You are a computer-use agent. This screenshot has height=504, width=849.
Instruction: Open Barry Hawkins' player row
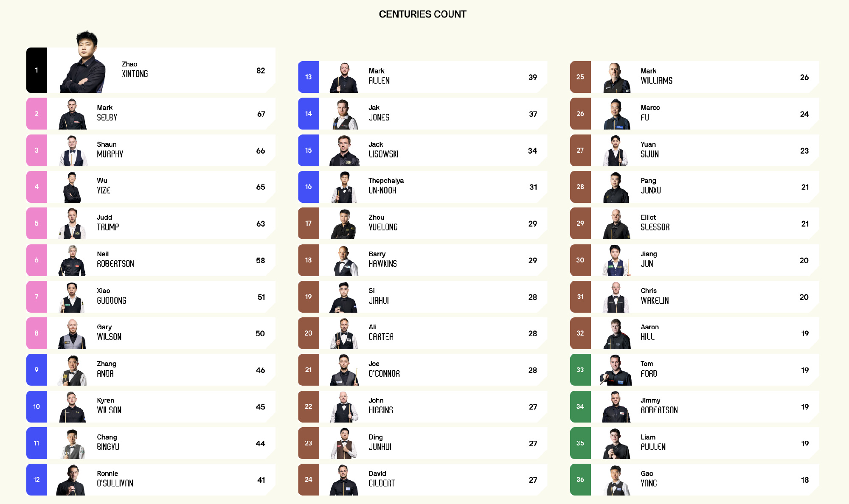pyautogui.click(x=422, y=260)
